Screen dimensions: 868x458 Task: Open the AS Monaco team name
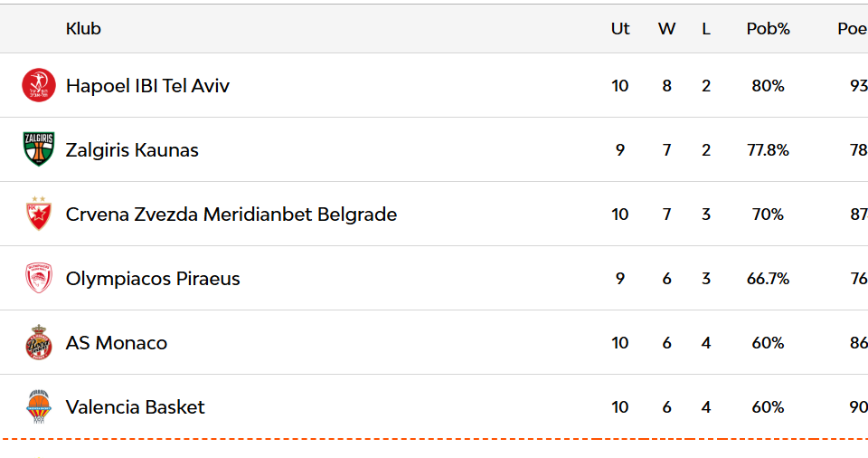pyautogui.click(x=117, y=343)
